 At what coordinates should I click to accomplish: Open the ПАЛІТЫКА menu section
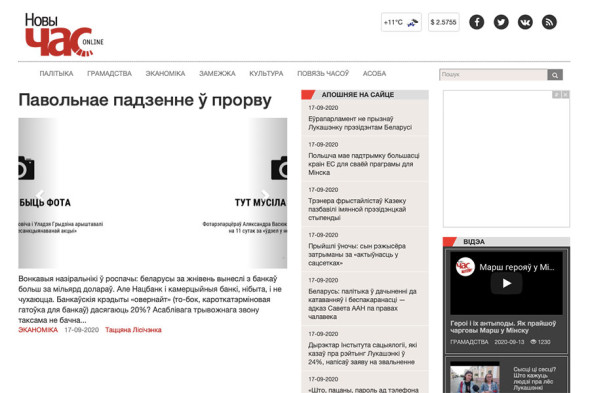56,73
